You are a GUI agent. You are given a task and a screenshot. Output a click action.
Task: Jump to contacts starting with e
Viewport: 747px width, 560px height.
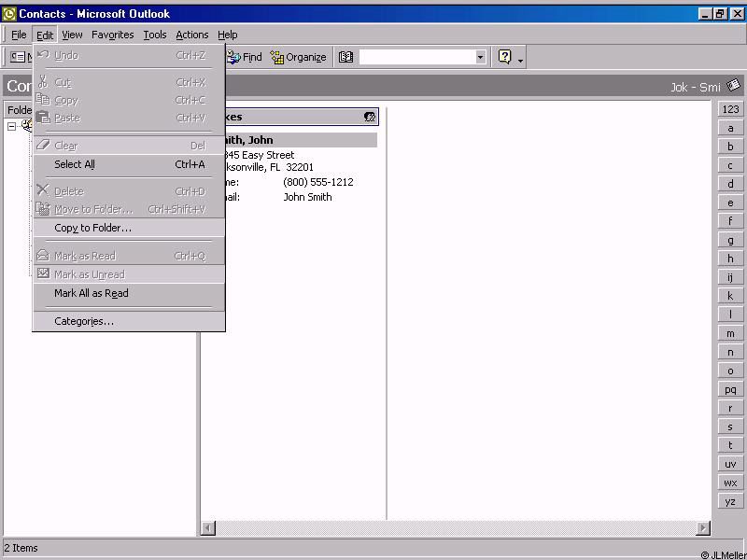point(730,203)
